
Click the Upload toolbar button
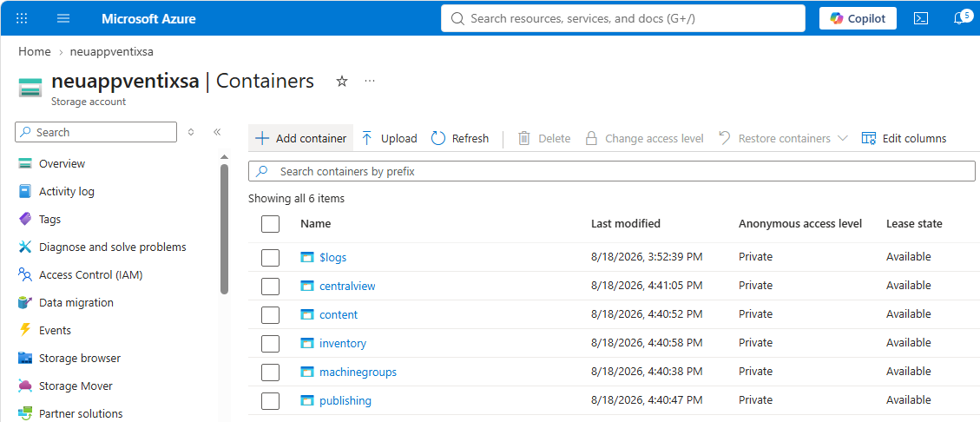click(x=389, y=138)
